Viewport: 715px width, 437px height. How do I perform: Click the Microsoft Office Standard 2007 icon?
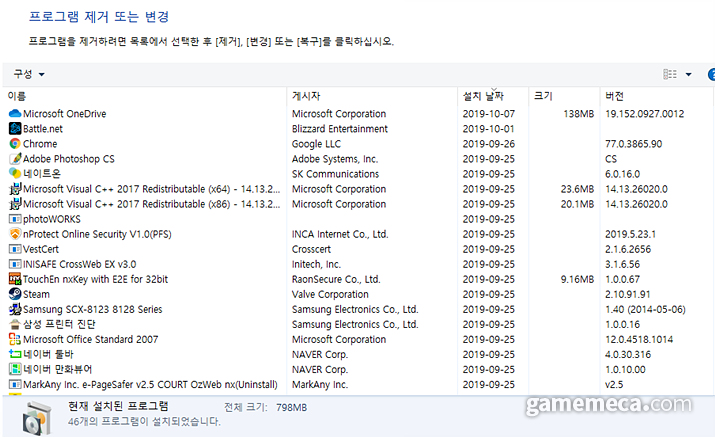click(14, 339)
